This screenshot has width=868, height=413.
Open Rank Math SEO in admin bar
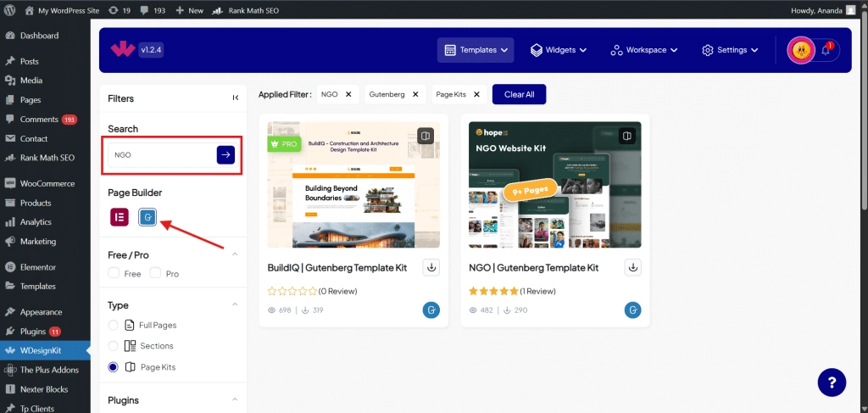(x=245, y=10)
